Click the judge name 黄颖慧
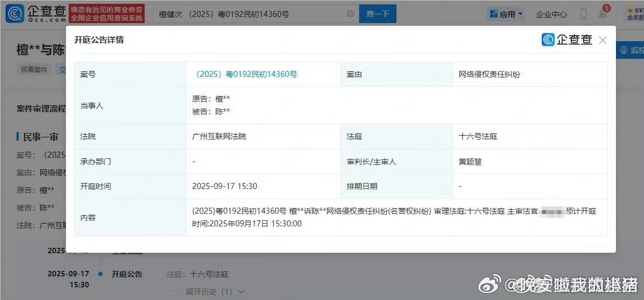The image size is (644, 300). (470, 162)
